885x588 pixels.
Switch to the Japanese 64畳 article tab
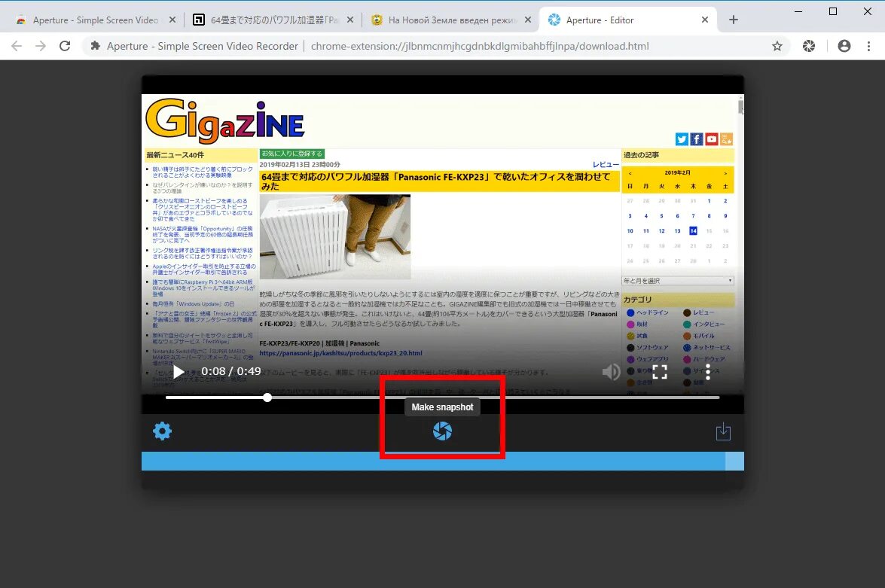[273, 20]
